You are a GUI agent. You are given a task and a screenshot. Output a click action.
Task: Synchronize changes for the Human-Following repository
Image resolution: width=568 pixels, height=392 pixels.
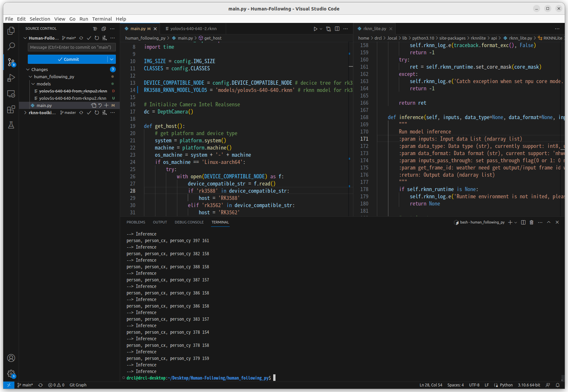(81, 38)
